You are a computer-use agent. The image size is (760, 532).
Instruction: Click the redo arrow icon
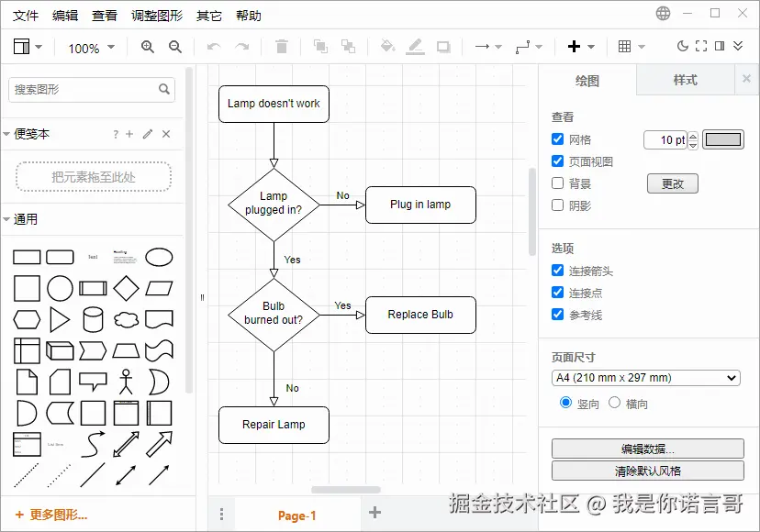coord(241,47)
